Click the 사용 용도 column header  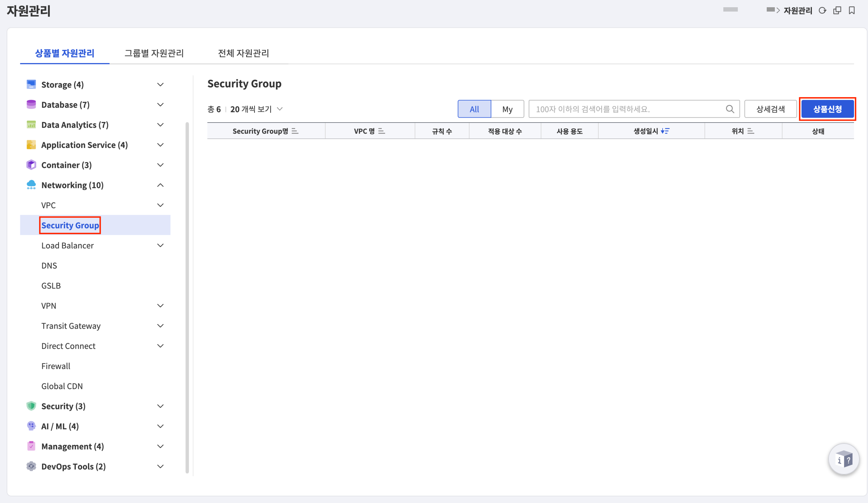pos(569,131)
